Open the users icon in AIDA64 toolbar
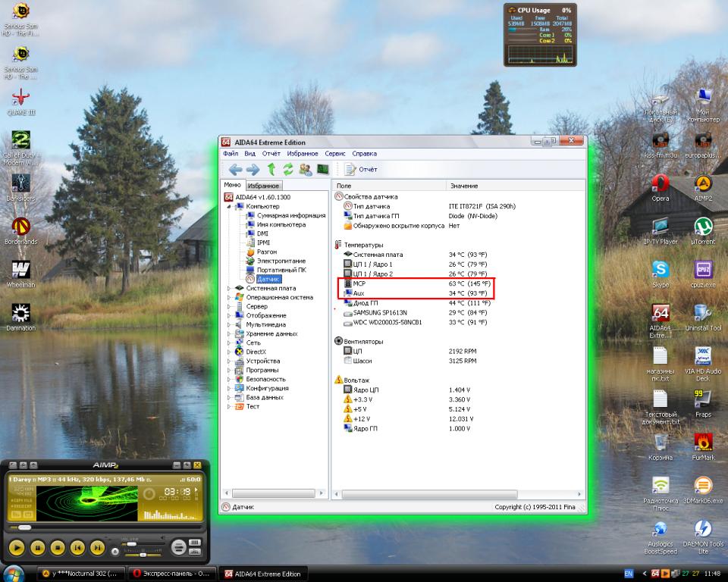 306,170
